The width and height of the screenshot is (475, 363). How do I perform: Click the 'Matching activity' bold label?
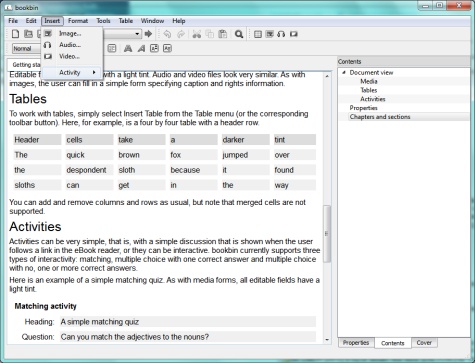pos(45,306)
